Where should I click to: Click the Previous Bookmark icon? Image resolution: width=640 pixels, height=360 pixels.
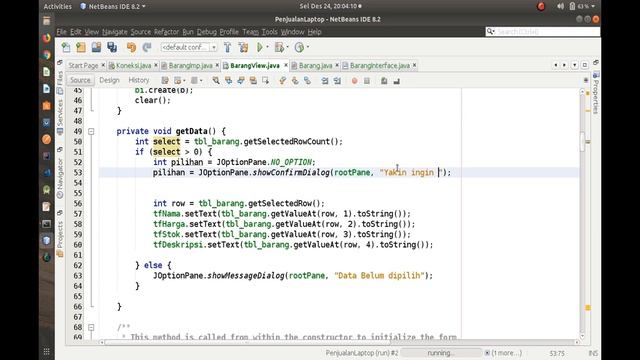[282, 80]
